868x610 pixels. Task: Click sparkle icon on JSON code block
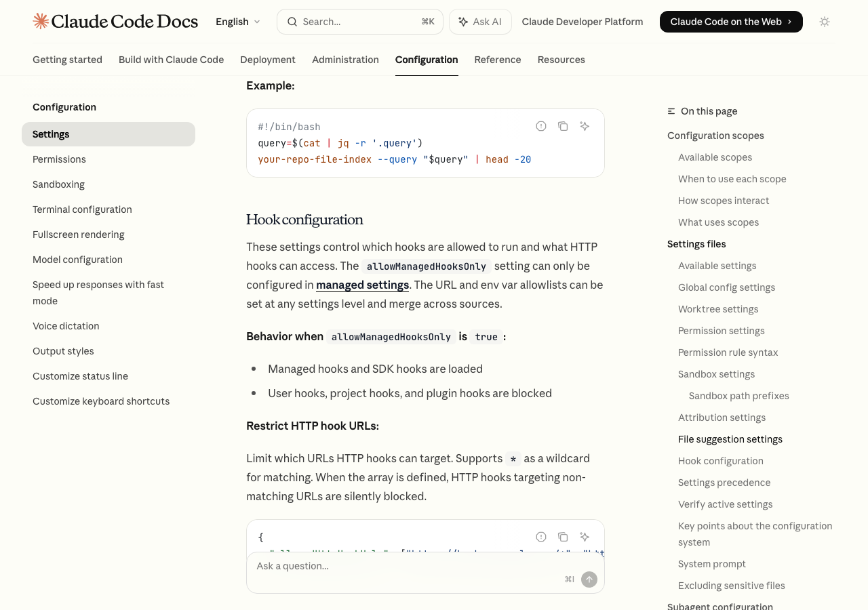pos(585,537)
